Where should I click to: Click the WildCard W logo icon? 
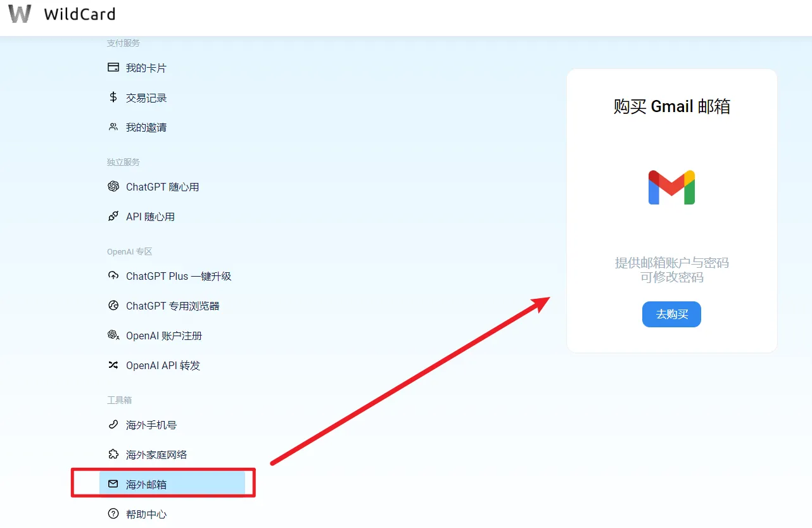click(x=20, y=13)
